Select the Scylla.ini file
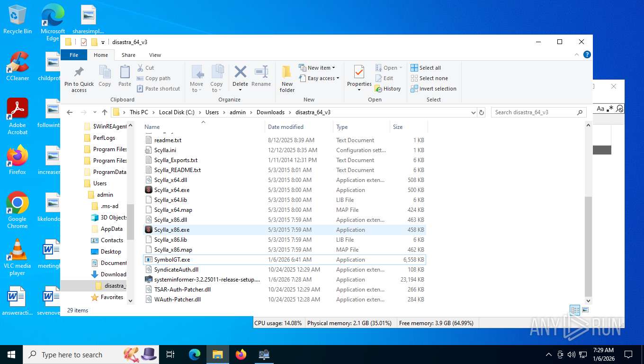 point(285,150)
